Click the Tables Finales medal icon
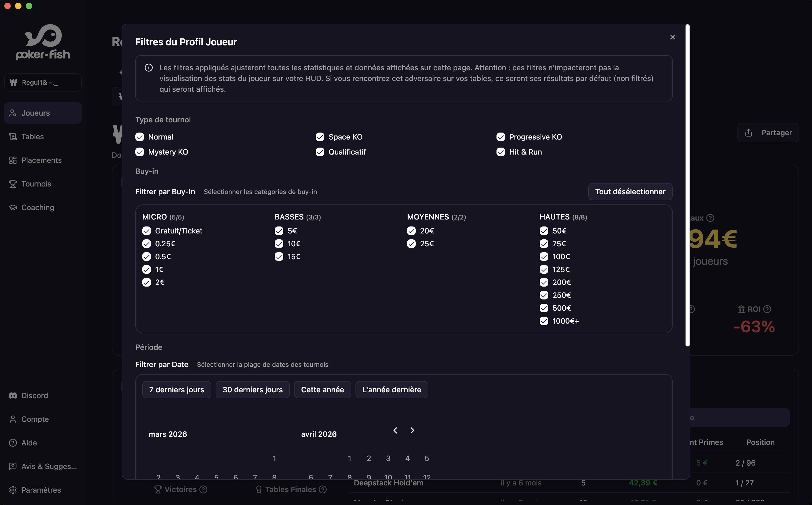 [259, 489]
